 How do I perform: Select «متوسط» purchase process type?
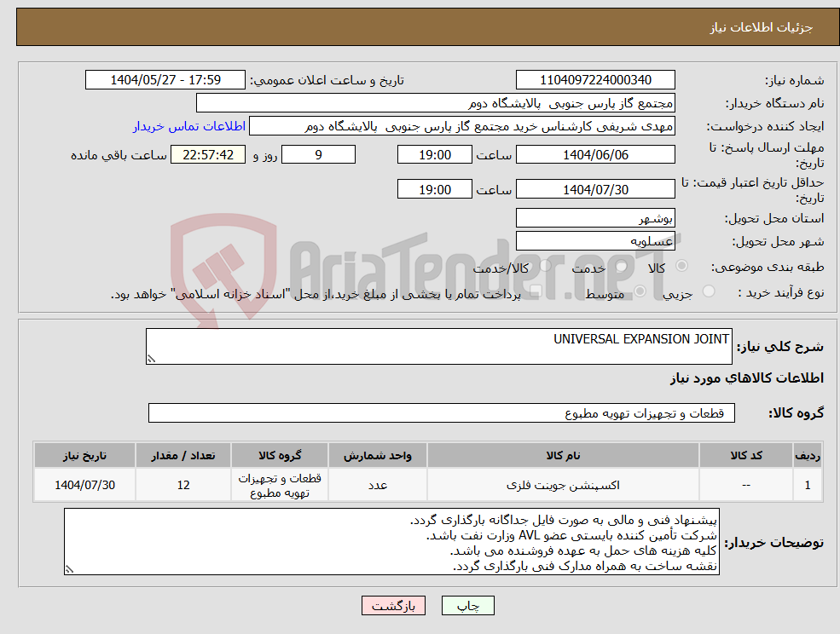639,290
